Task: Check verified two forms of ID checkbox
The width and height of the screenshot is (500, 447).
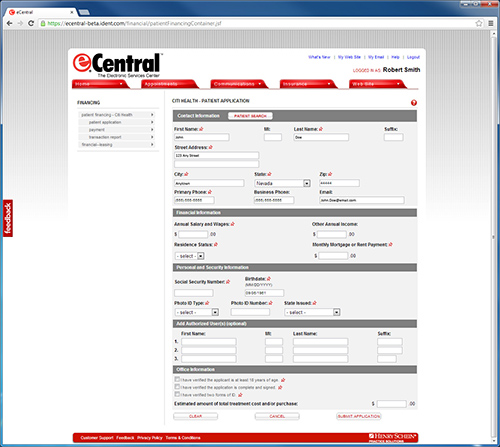Action: [177, 394]
